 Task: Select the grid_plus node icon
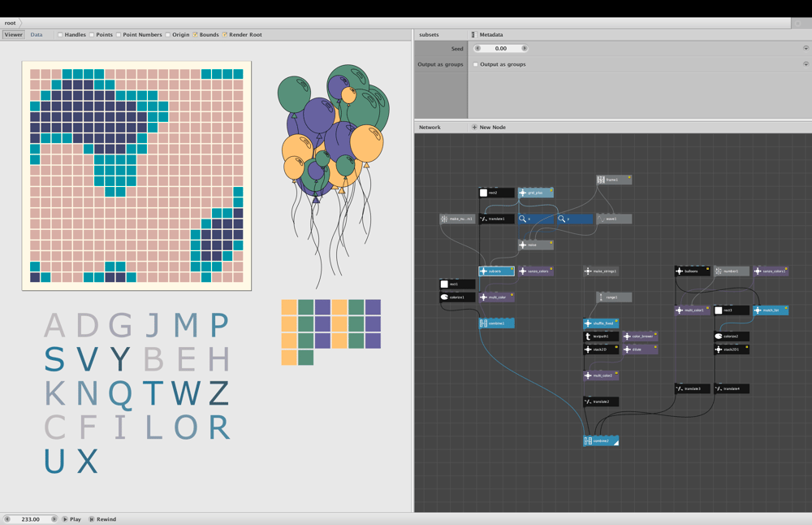pos(522,193)
